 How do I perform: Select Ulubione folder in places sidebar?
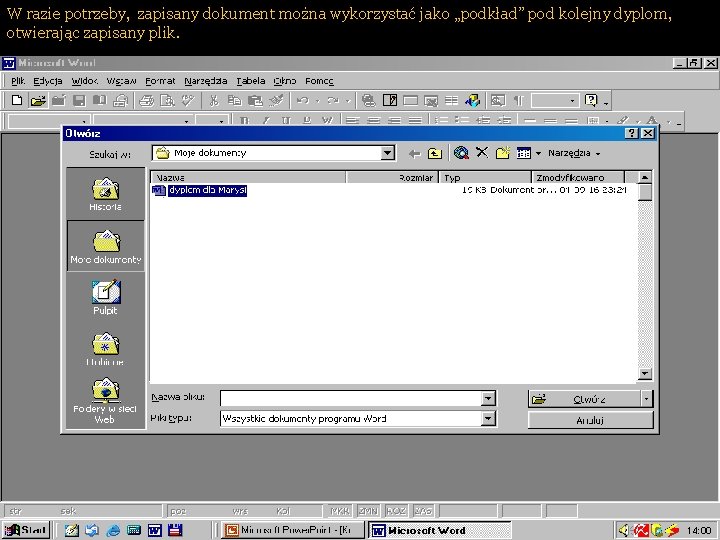point(105,349)
